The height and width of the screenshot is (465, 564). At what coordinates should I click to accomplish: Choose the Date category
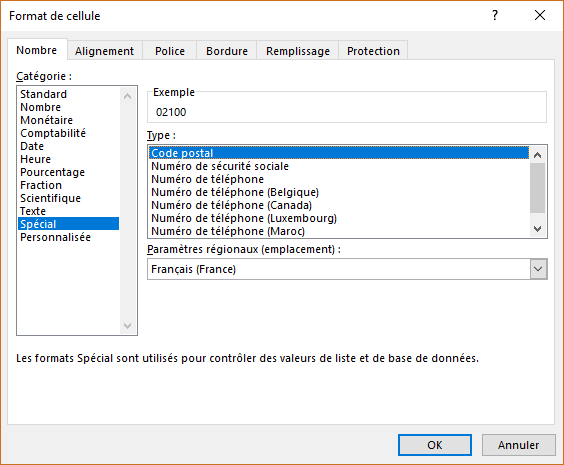(69, 146)
